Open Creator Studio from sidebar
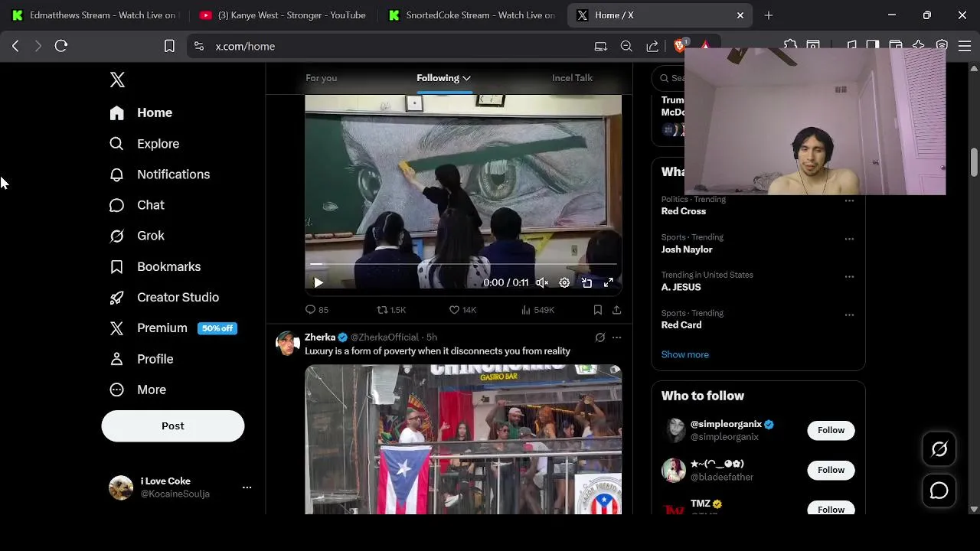The image size is (980, 551). pyautogui.click(x=164, y=297)
